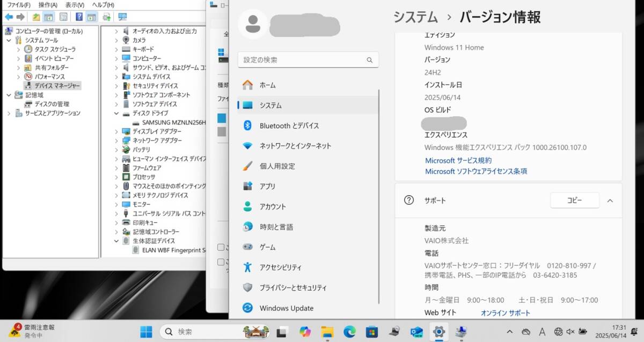This screenshot has height=342, width=644.
Task: Click the 設定の検索 search field
Action: [308, 60]
